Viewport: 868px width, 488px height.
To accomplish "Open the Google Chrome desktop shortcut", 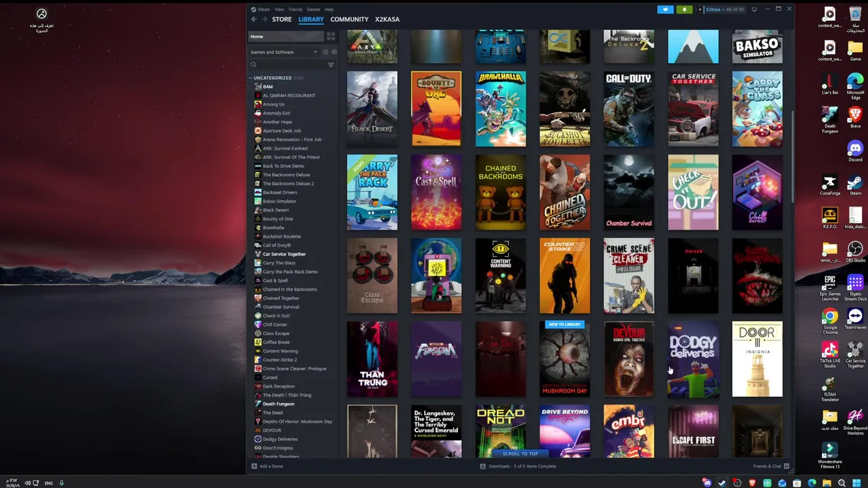I will click(830, 321).
